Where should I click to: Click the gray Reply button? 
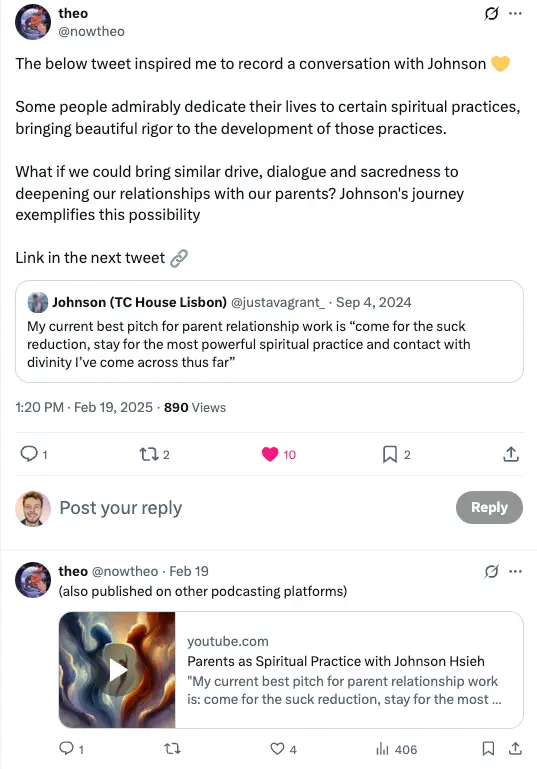click(489, 507)
